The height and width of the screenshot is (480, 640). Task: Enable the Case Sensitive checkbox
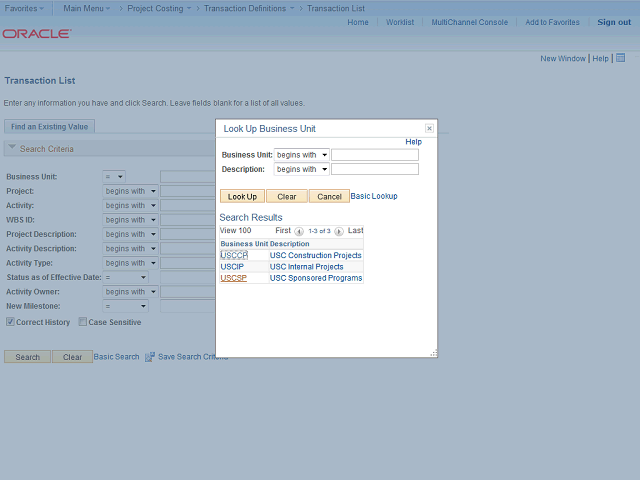[82, 322]
